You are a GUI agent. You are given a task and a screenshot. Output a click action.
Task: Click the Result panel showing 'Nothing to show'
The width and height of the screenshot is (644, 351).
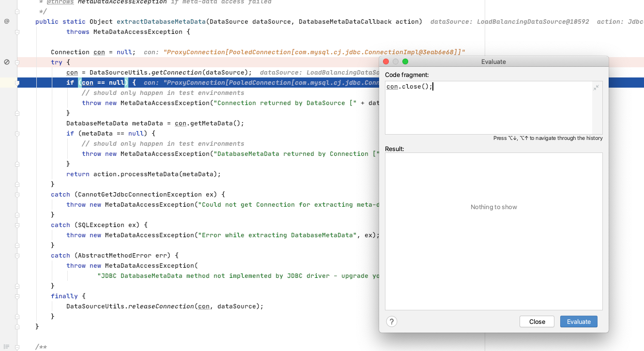[493, 231]
